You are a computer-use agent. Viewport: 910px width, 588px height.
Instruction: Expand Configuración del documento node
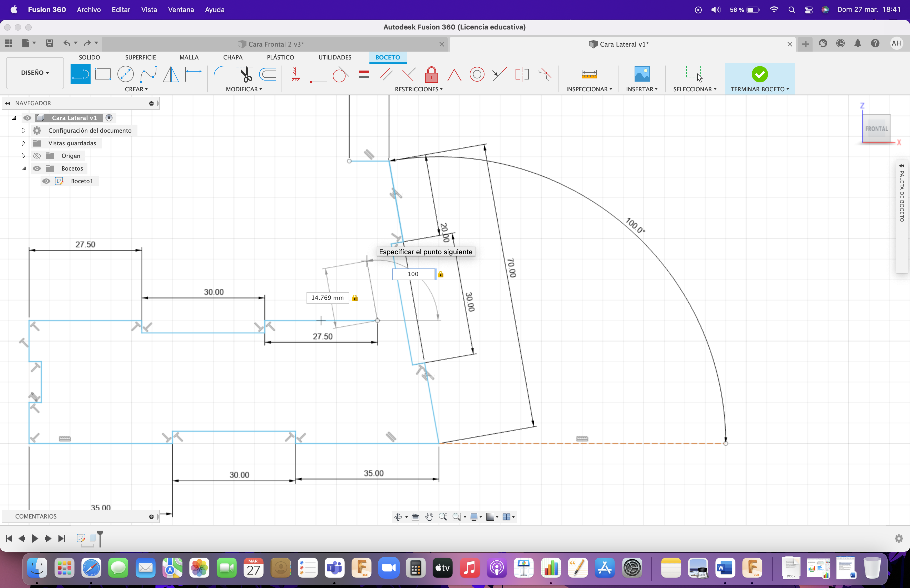point(23,131)
